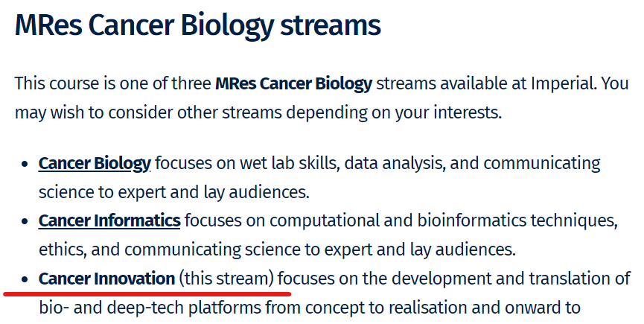The width and height of the screenshot is (644, 324).
Task: Open the Cancer Biology stream link
Action: [95, 163]
